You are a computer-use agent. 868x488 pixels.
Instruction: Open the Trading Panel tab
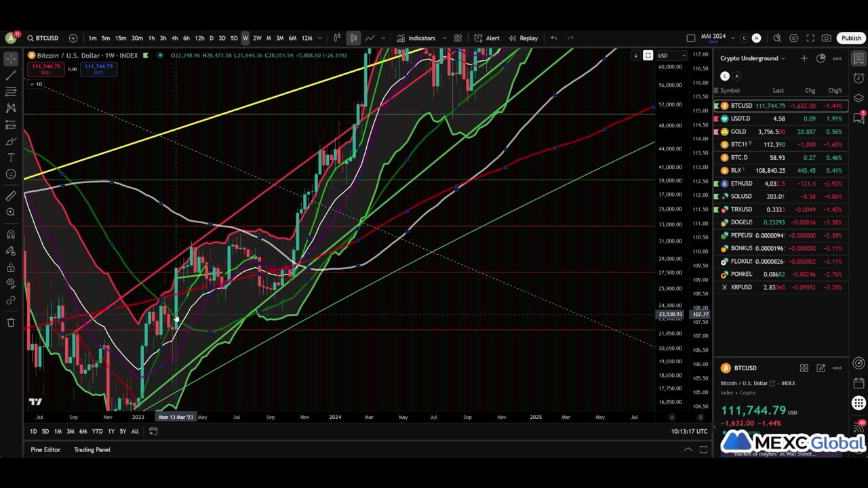(x=92, y=449)
